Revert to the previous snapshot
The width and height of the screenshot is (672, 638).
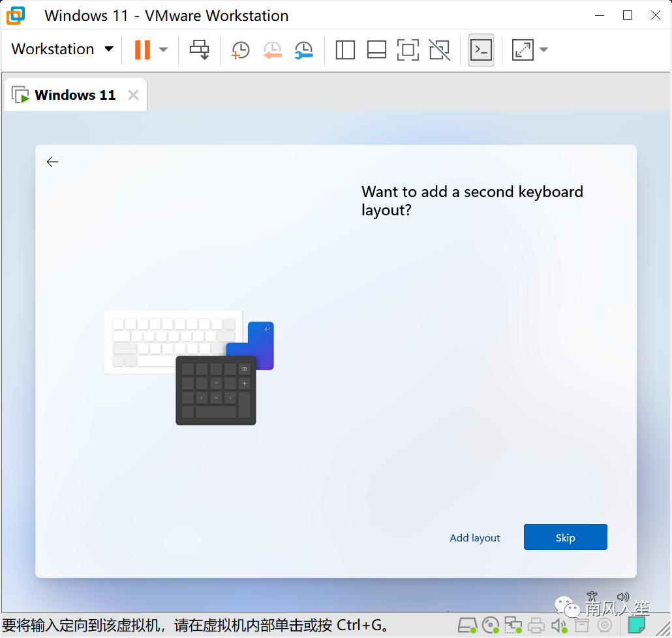272,50
